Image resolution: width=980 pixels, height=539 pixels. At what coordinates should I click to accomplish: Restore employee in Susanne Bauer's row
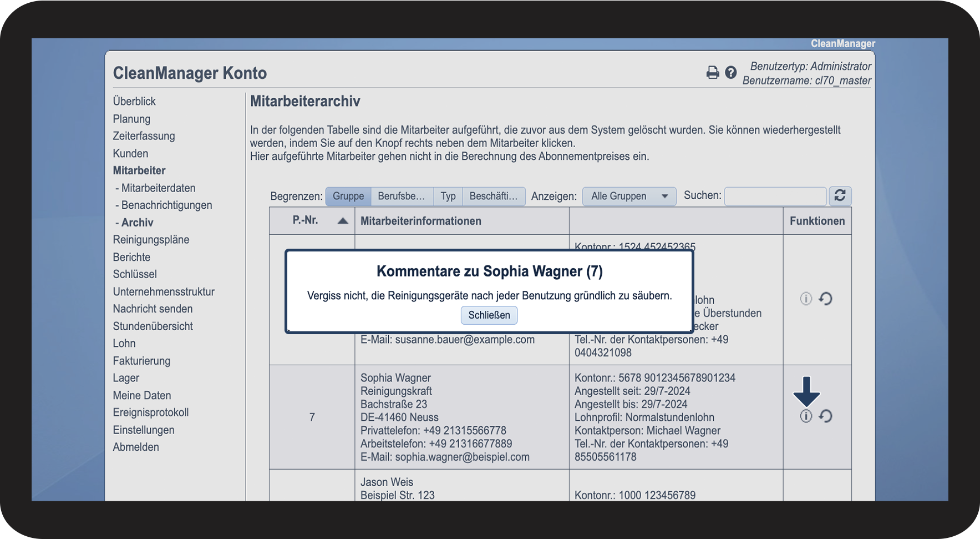coord(826,299)
